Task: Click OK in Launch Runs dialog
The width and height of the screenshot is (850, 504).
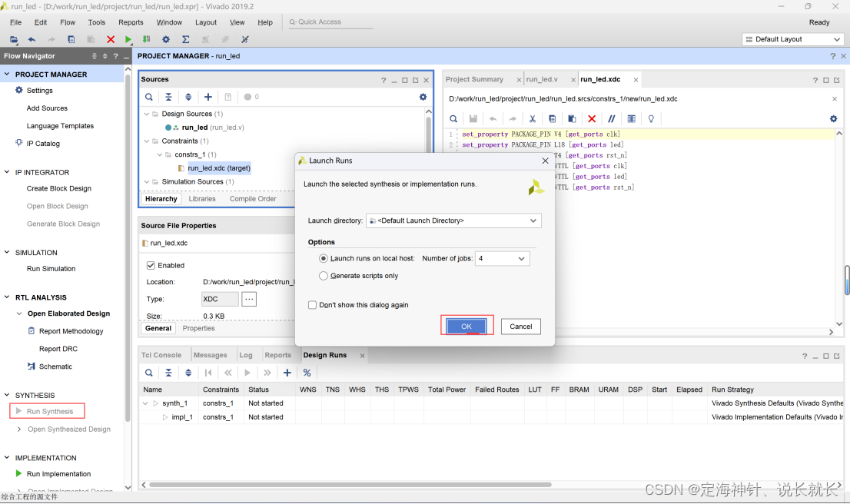Action: pos(467,327)
